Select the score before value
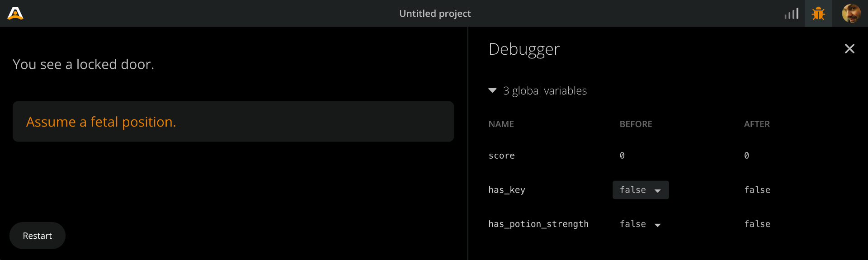Viewport: 868px width, 260px height. (622, 156)
